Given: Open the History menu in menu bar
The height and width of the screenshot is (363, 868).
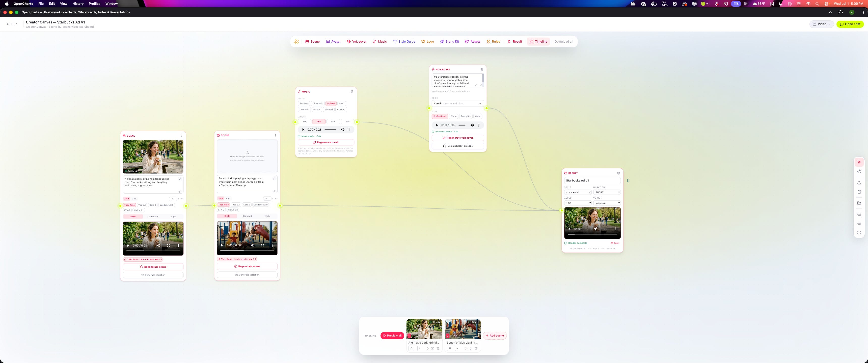Looking at the screenshot, I should tap(78, 4).
